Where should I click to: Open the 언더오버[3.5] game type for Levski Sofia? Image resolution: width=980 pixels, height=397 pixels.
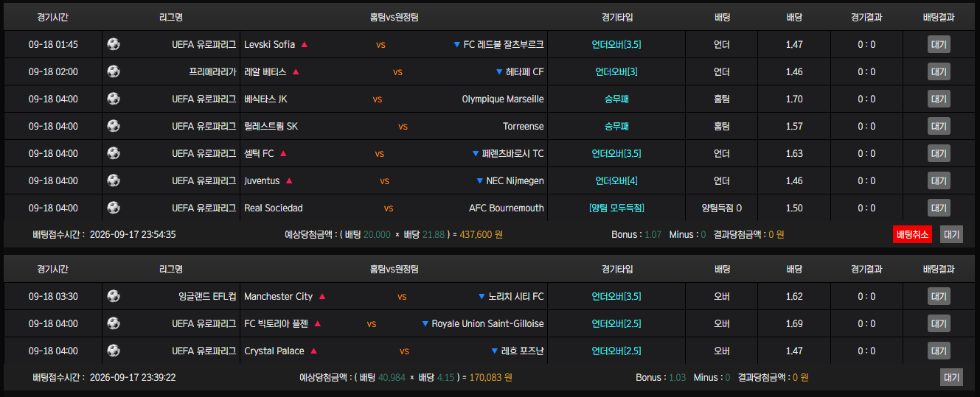point(616,44)
